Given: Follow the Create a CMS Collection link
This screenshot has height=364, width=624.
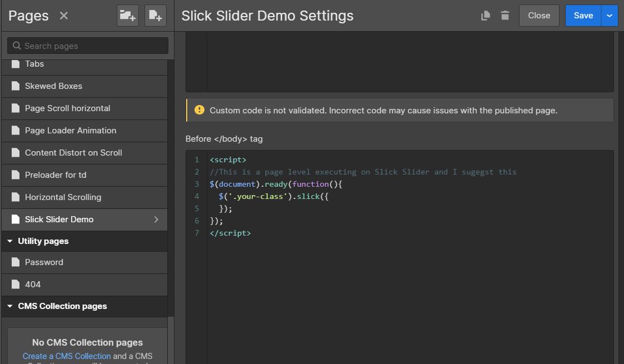Looking at the screenshot, I should click(x=67, y=356).
